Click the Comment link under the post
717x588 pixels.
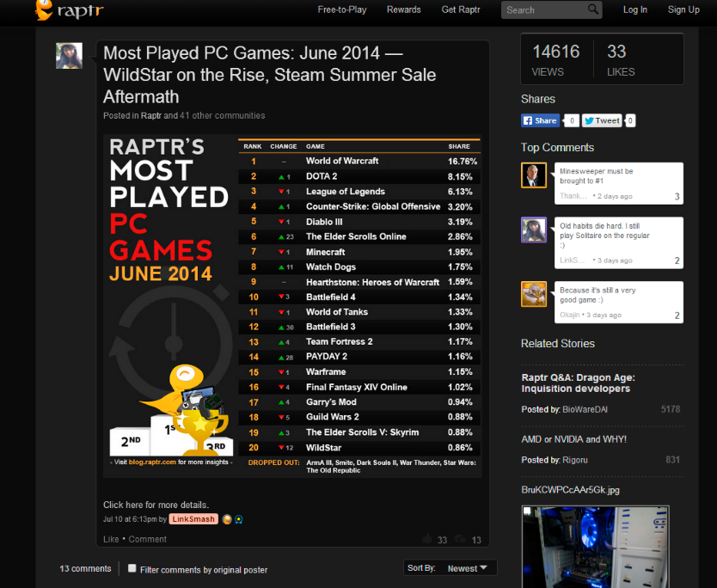coord(147,539)
